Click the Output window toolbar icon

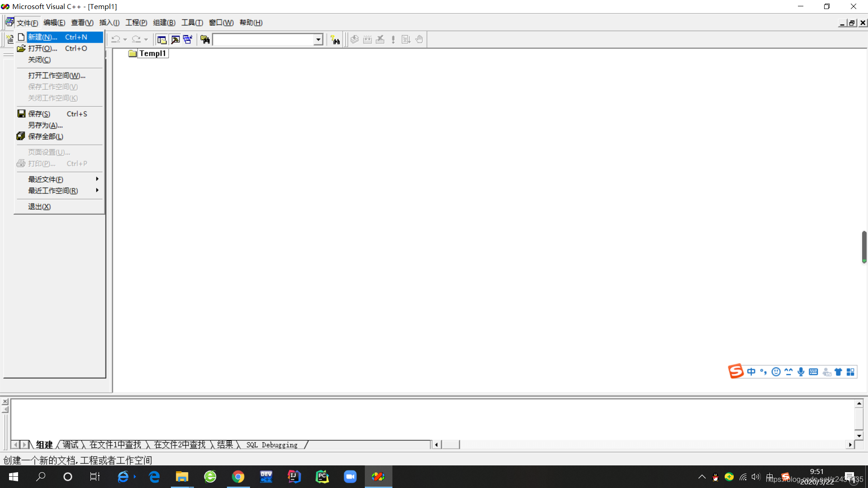175,40
